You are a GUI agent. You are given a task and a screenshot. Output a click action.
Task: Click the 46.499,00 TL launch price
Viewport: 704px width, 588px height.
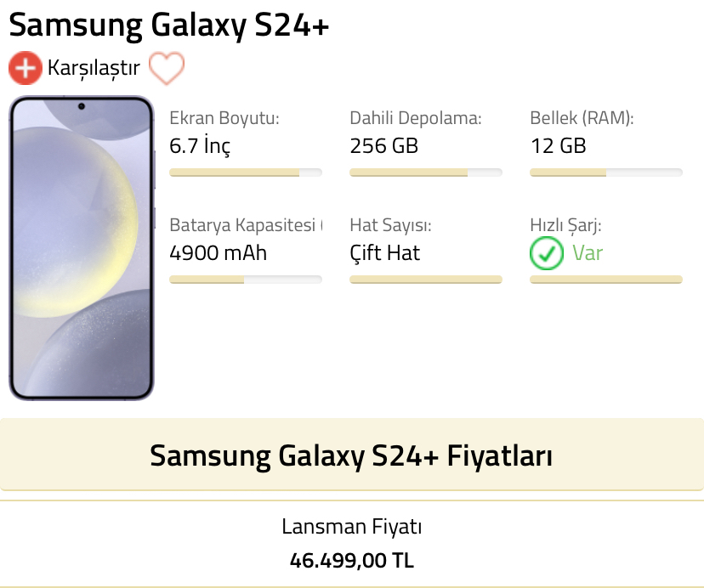click(351, 561)
